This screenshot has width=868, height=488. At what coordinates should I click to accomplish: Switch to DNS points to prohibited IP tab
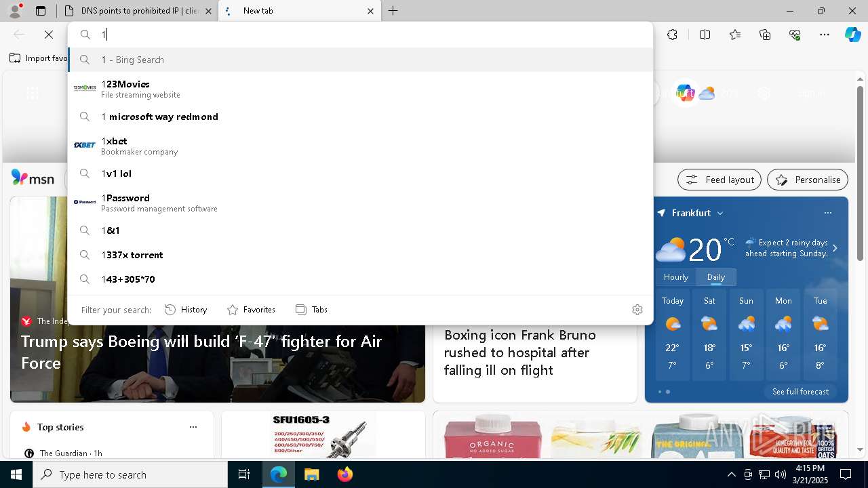[x=137, y=11]
